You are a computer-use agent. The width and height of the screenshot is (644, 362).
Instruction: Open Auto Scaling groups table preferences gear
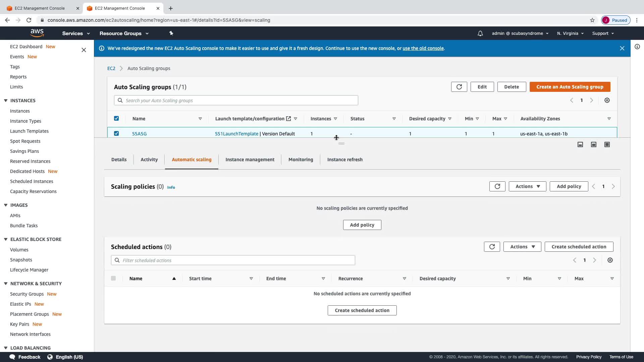coord(607,101)
